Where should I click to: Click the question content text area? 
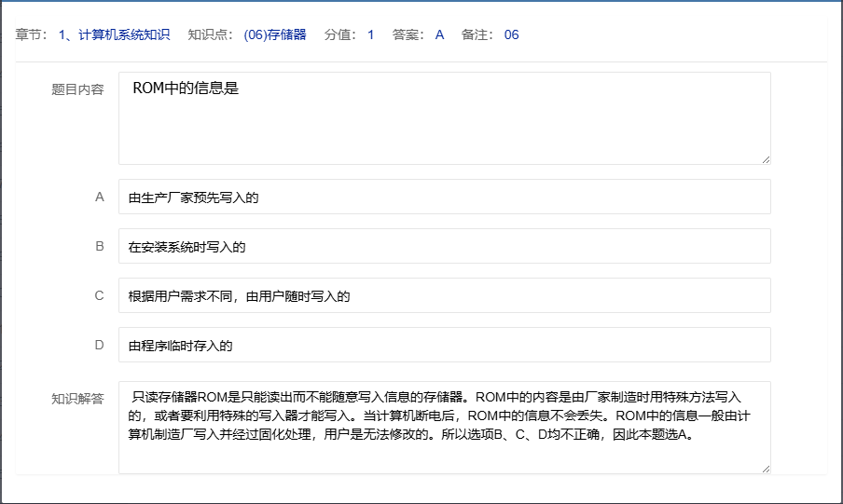click(444, 118)
